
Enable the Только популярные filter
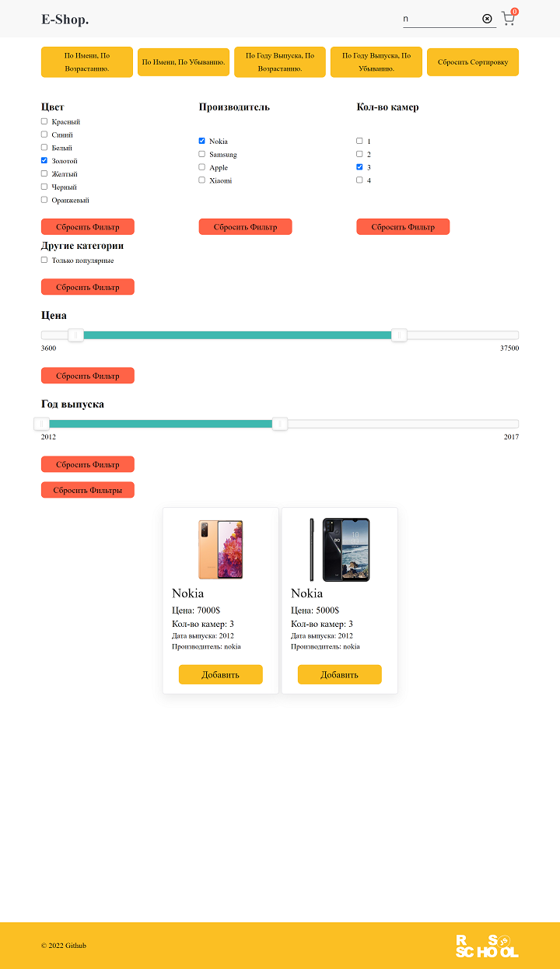[x=44, y=259]
